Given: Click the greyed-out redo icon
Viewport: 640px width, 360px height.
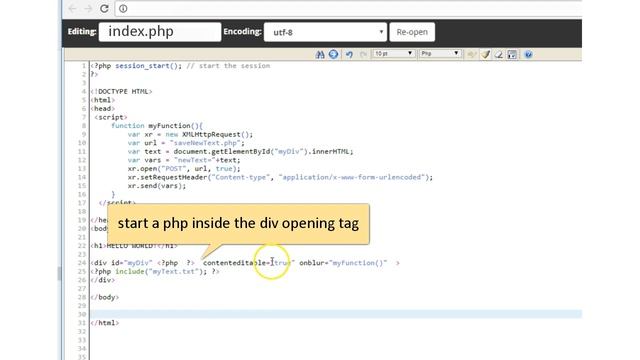Looking at the screenshot, I should [x=363, y=54].
